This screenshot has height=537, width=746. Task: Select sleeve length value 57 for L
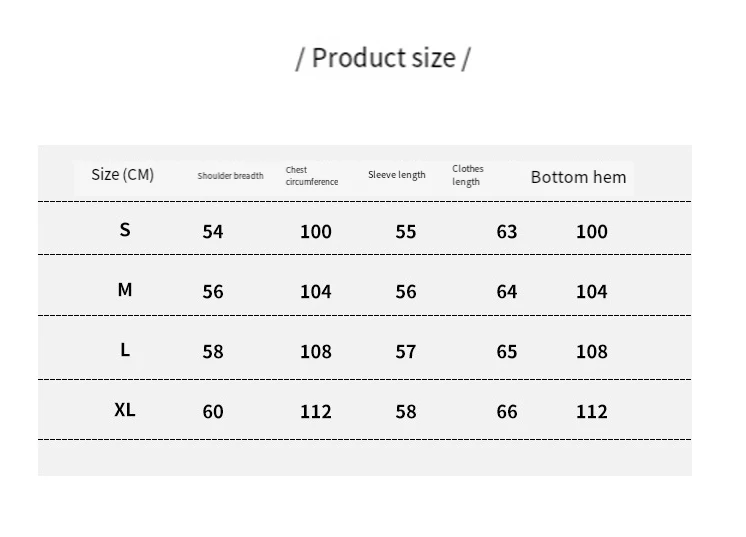point(405,352)
